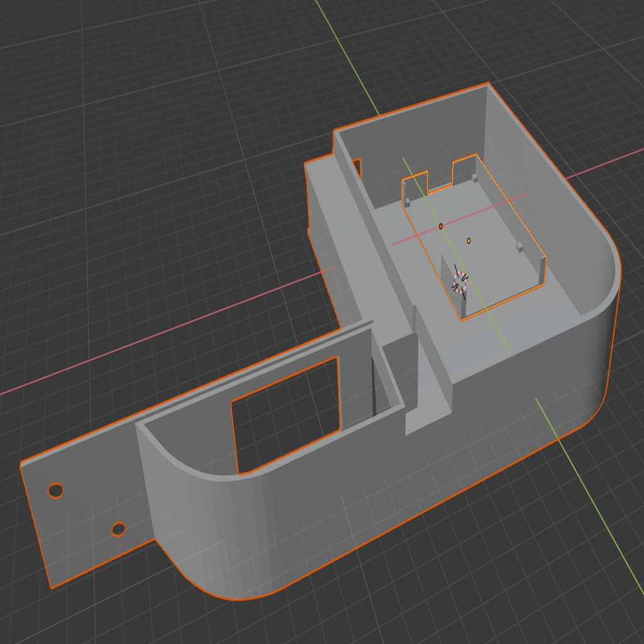644x644 pixels.
Task: Click the dark orange object origin point
Action: tap(442, 225)
